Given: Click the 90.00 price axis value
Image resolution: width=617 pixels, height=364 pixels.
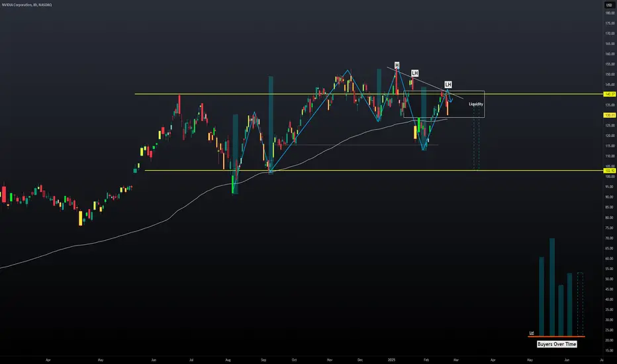Looking at the screenshot, I should [610, 197].
